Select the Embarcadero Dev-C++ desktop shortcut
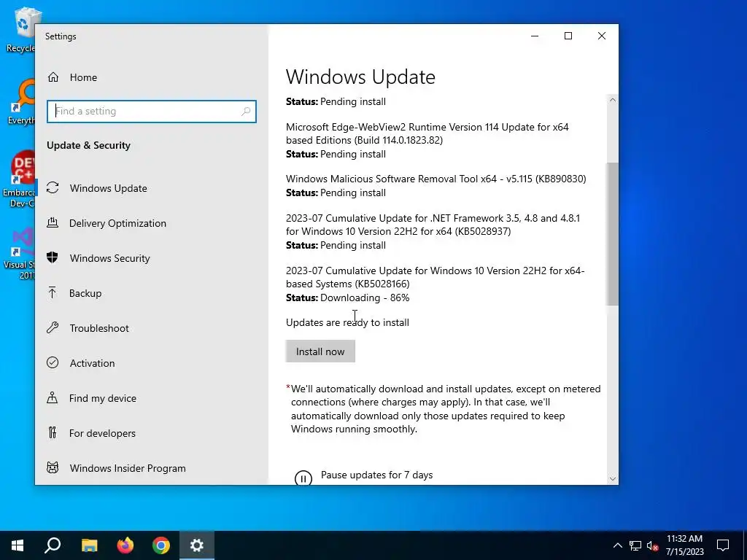 (19, 179)
